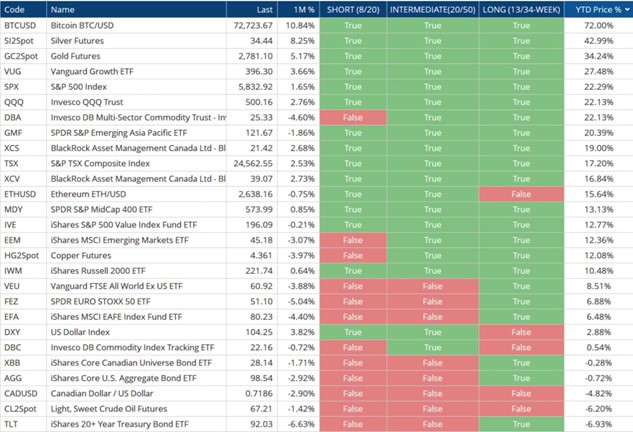Select SPDR S&P Emerging Asia Pacific ETF
Image resolution: width=633 pixels, height=432 pixels.
[x=136, y=133]
